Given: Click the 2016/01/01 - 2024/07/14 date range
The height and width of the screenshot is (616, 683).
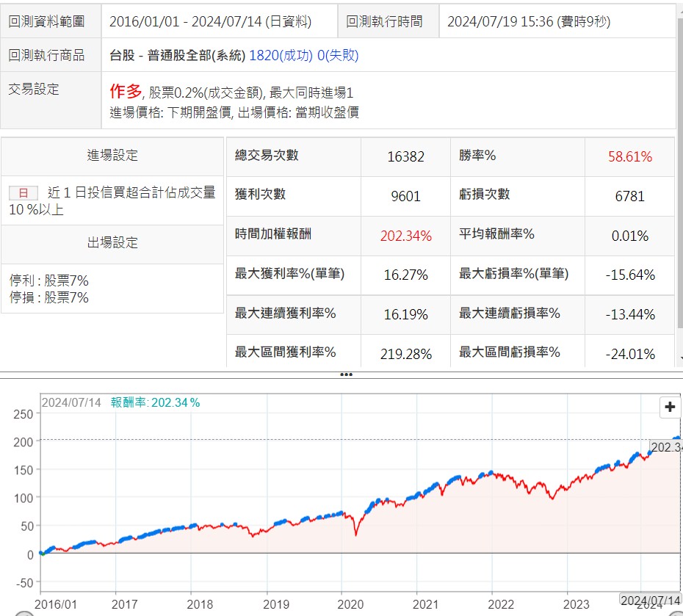Looking at the screenshot, I should 210,22.
